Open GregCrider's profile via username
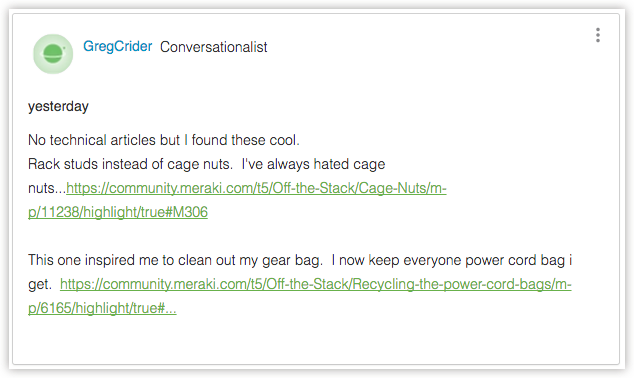634x378 pixels. [118, 46]
